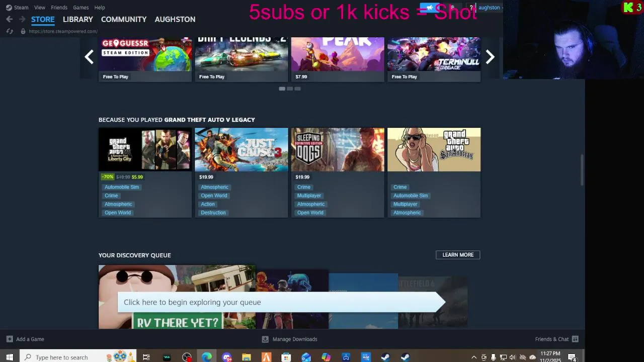Click Multiplayer tag under Sleeping Dogs
Screen dimensions: 644x362
[309, 196]
